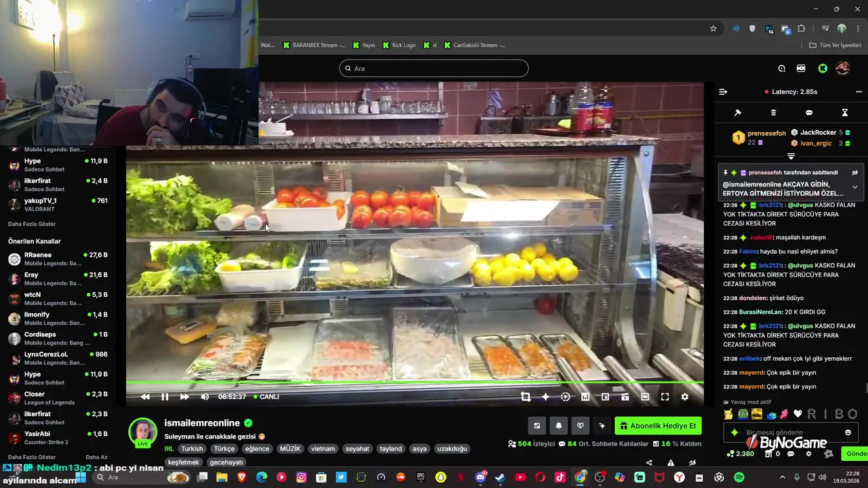The image size is (868, 488).
Task: Click the 2.380 channel points balance
Action: click(x=740, y=453)
